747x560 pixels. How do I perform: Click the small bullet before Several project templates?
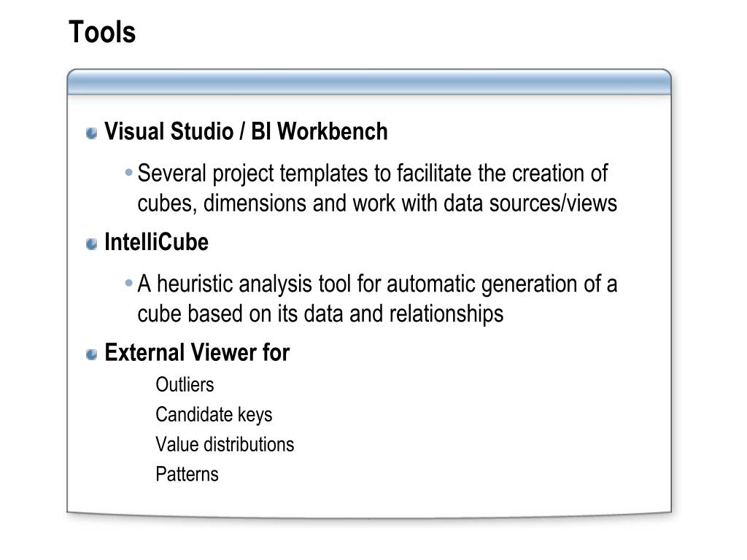128,172
